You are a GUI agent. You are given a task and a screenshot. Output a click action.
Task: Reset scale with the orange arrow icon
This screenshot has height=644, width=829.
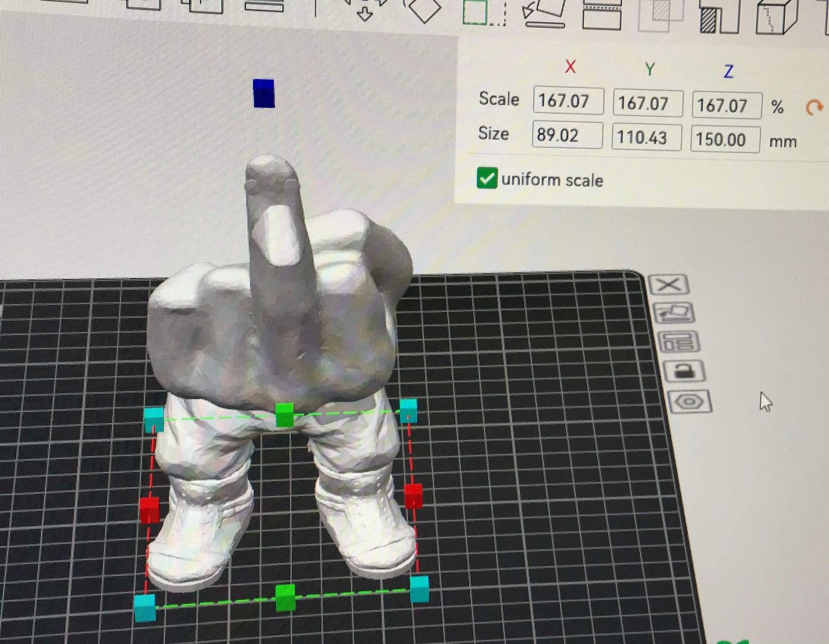click(814, 107)
